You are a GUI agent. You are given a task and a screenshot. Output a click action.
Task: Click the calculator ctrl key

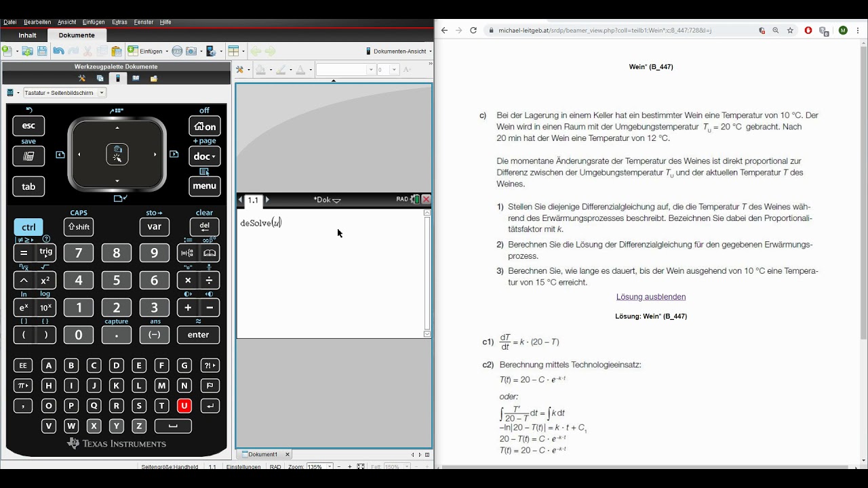coord(28,227)
